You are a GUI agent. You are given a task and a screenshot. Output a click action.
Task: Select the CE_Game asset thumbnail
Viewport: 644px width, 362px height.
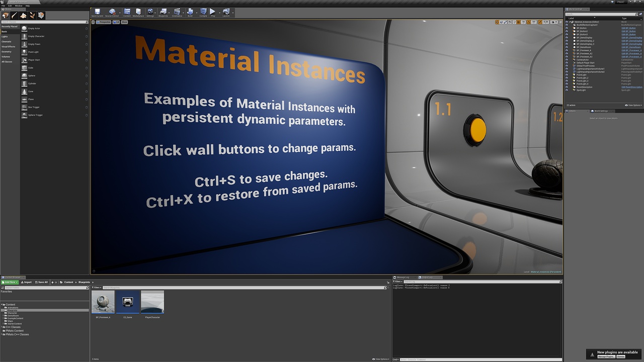128,302
